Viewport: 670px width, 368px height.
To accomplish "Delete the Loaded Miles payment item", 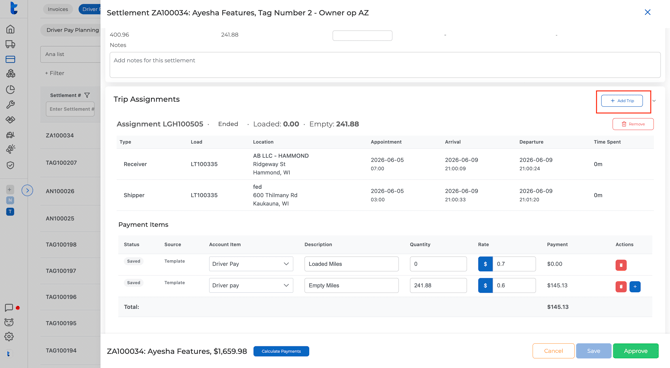I will click(621, 265).
